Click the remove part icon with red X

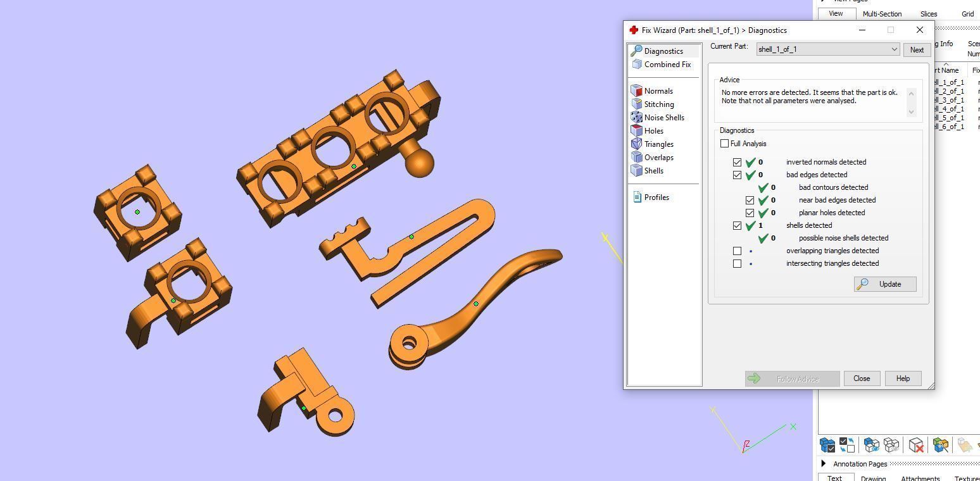(916, 445)
